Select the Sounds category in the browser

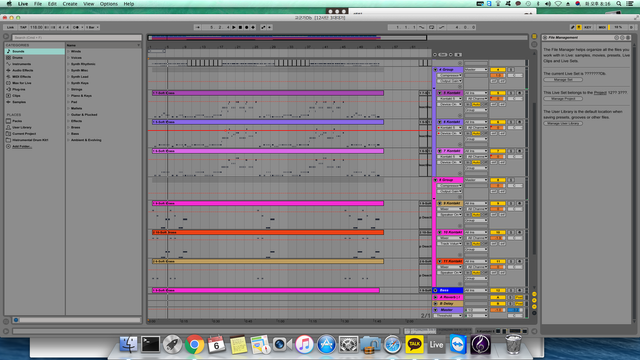click(35, 51)
